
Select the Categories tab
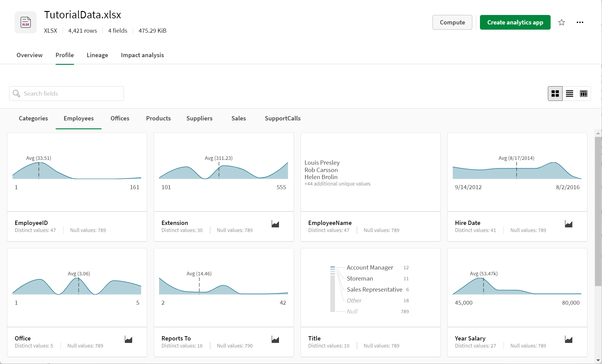(x=34, y=118)
